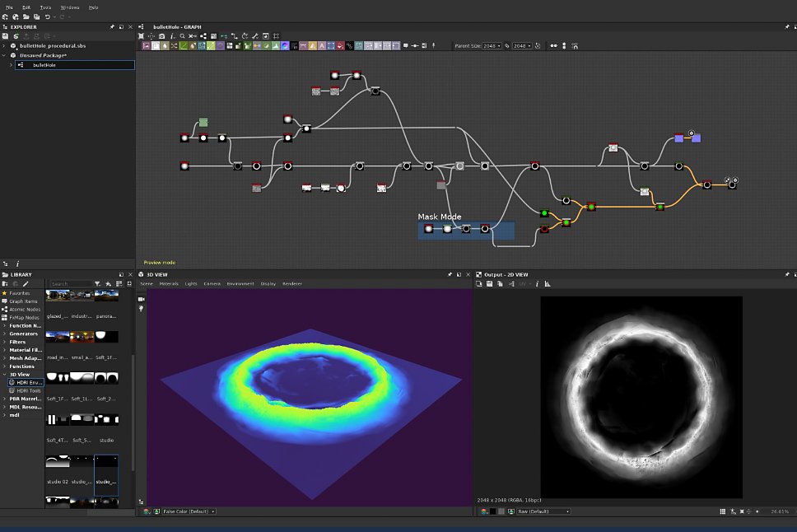
Task: Select the bulletHole graph in Explorer
Action: click(x=75, y=65)
